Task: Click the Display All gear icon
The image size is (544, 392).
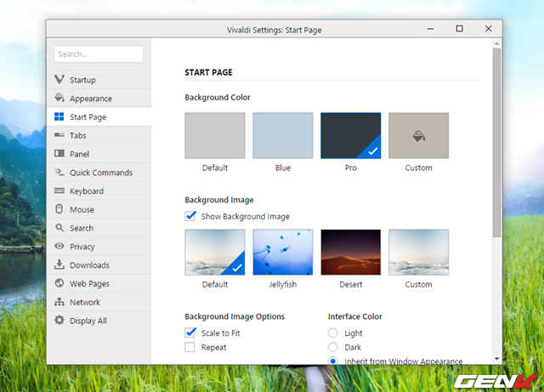Action: tap(59, 321)
